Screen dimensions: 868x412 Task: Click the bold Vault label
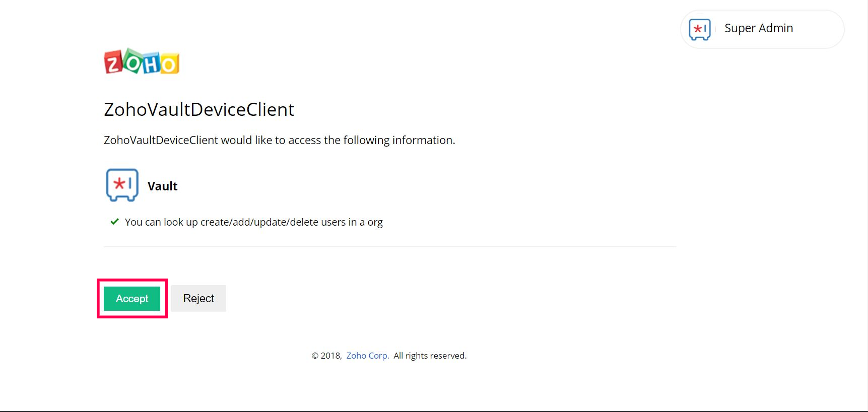[162, 186]
